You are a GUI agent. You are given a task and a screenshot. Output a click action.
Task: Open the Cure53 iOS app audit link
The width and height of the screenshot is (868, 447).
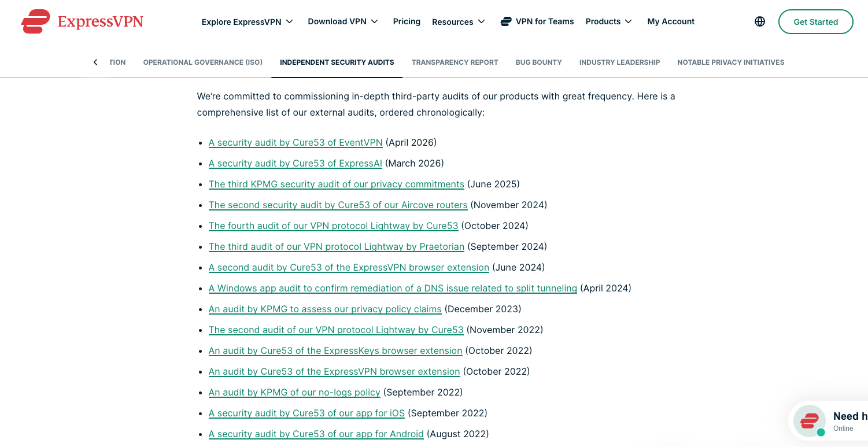coord(306,413)
